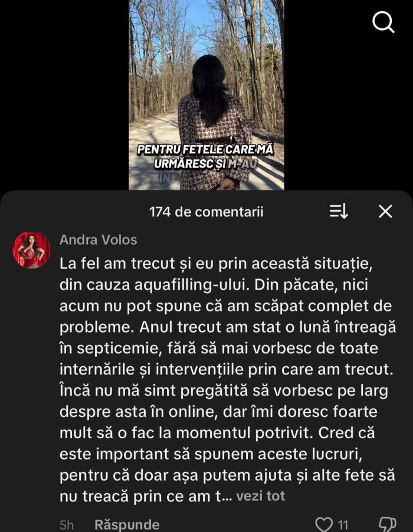Tap the black area left of the video

coord(64,95)
